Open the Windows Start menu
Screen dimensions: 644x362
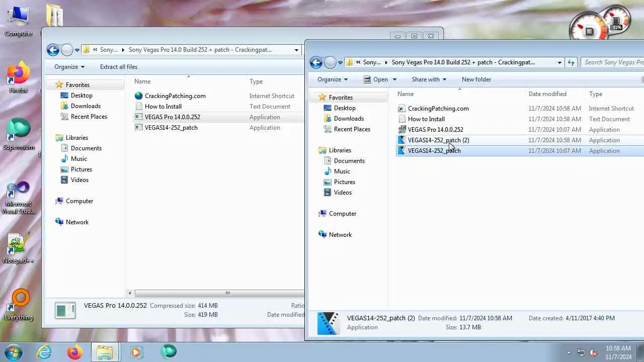14,351
